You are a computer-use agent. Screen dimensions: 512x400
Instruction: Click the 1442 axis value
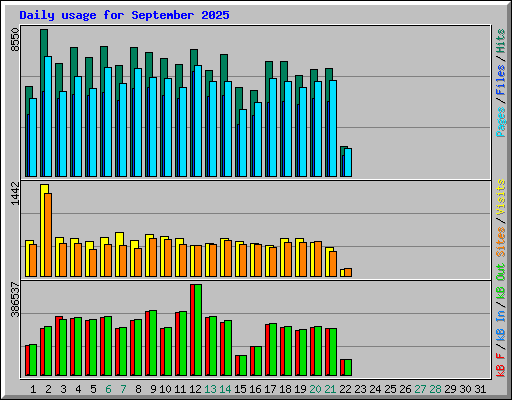[x=15, y=193]
